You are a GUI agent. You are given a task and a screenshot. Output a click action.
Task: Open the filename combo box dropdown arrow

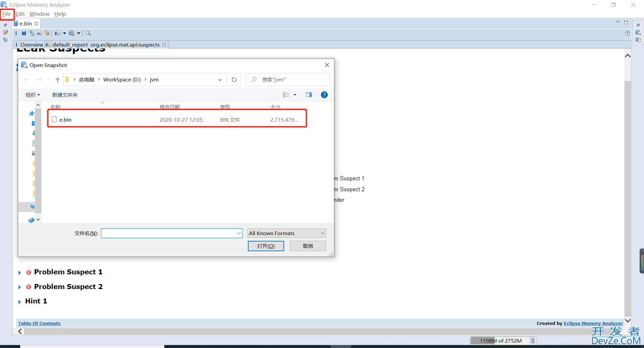(239, 233)
